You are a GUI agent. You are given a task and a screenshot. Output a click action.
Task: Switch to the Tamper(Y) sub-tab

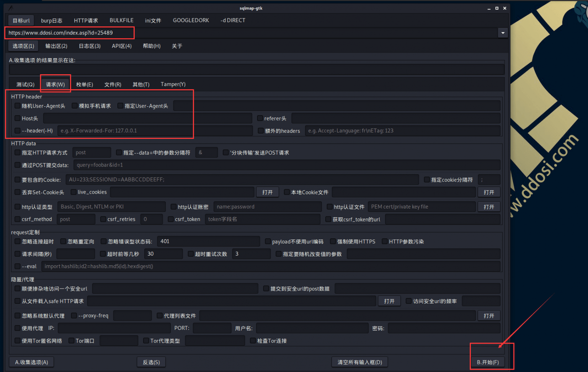(x=173, y=84)
